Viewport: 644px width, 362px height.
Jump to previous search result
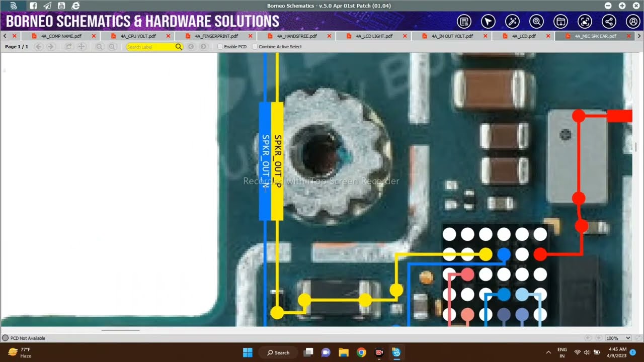191,47
